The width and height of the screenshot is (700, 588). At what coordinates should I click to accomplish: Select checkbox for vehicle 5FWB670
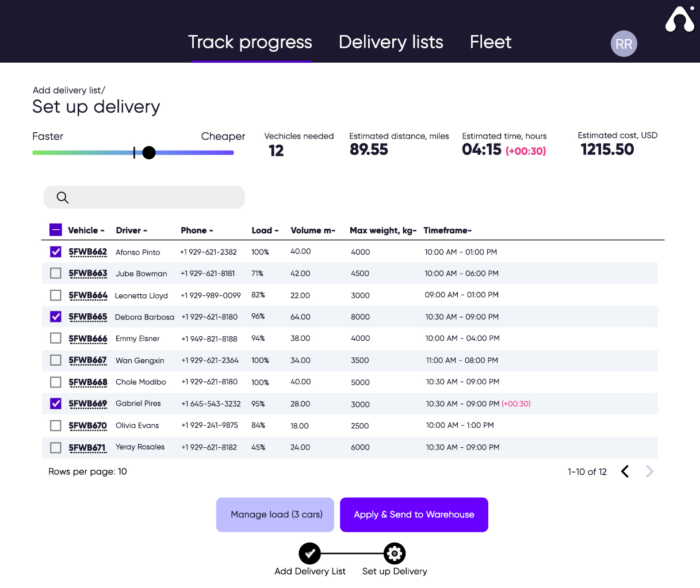(x=56, y=425)
